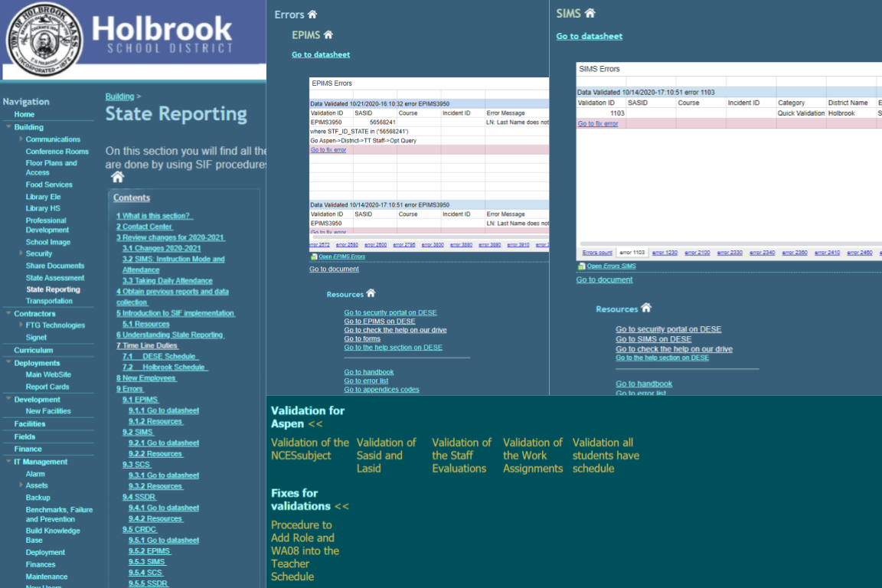Jump to '8 New Employees' in Contents
The image size is (882, 588).
(x=146, y=378)
